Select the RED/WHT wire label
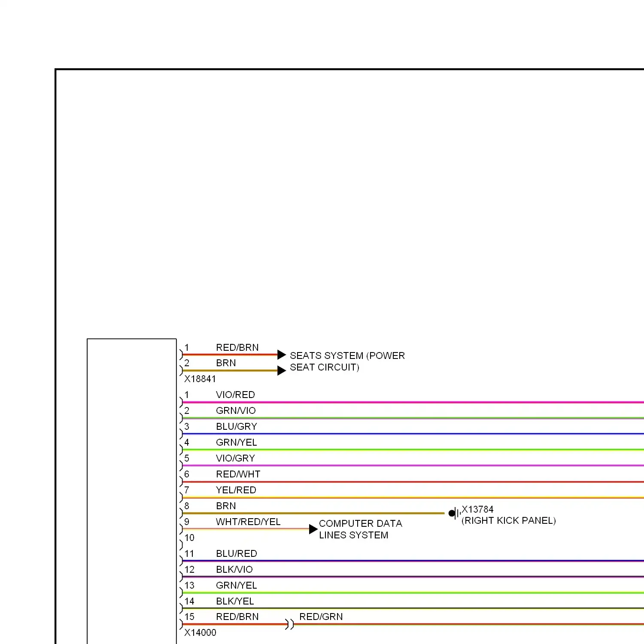 click(238, 474)
